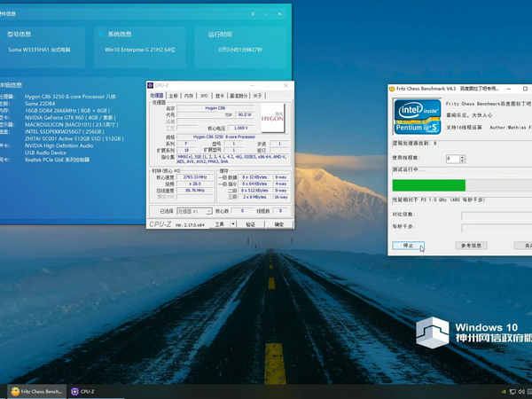
Task: Go to the 关于 tab in CPU-Z
Action: pyautogui.click(x=257, y=96)
